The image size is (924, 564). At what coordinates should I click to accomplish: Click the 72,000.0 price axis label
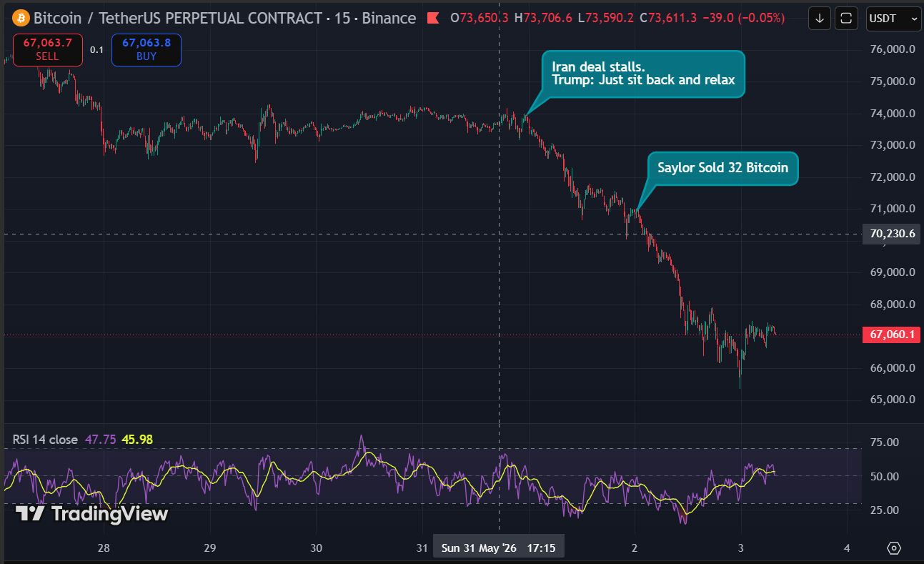pos(892,177)
